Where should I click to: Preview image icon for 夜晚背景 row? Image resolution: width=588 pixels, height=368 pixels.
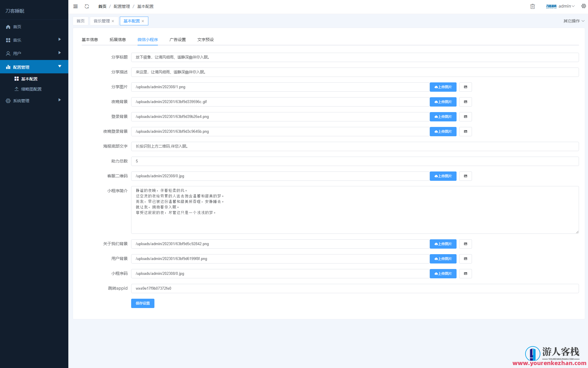pos(465,102)
